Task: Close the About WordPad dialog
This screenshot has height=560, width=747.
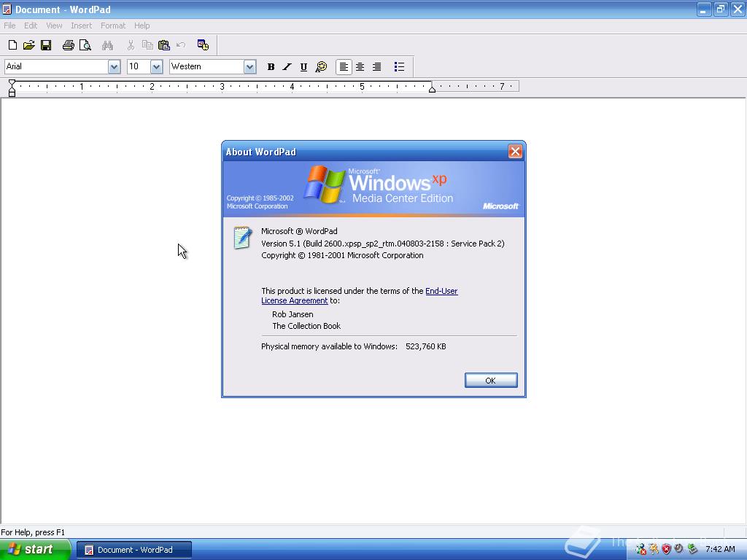Action: click(515, 152)
